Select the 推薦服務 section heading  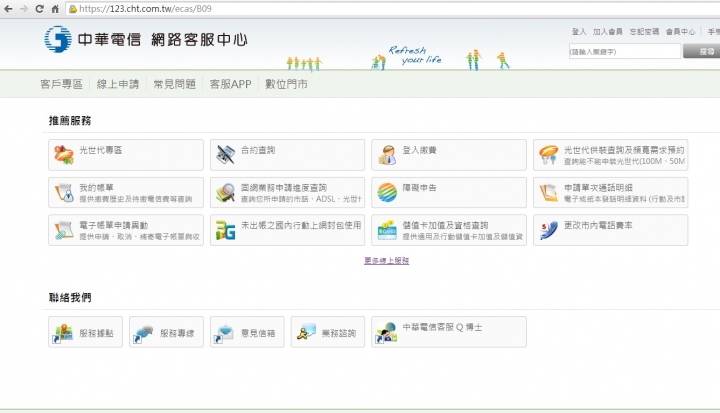pos(70,121)
